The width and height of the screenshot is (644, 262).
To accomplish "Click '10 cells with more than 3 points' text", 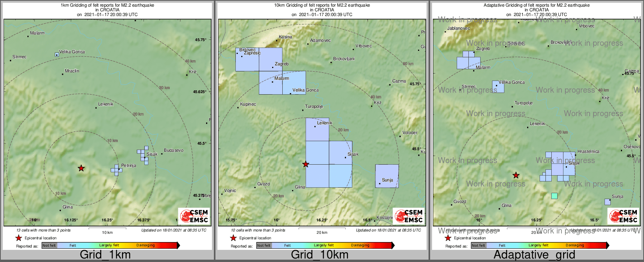I will tap(258, 230).
